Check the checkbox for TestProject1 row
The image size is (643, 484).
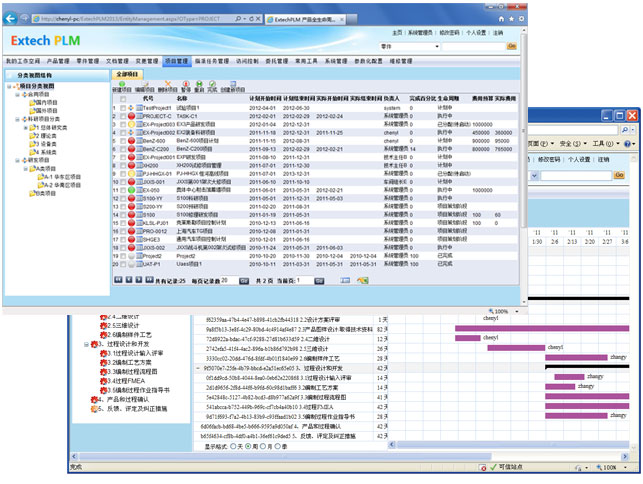coord(123,108)
